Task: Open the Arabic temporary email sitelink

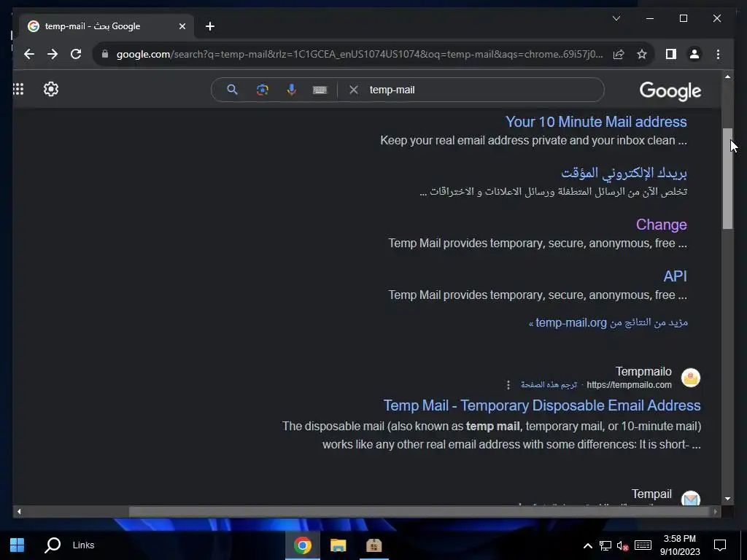Action: coord(624,173)
